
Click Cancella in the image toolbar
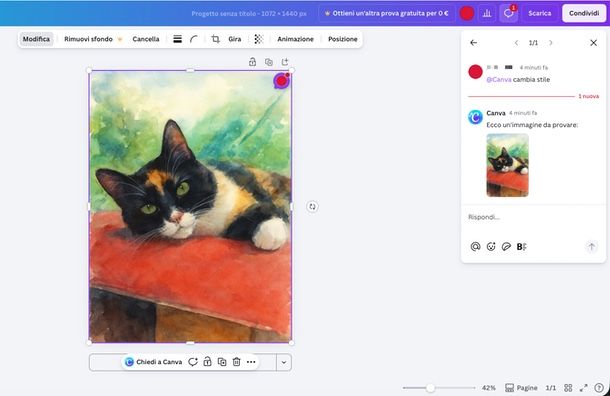146,39
